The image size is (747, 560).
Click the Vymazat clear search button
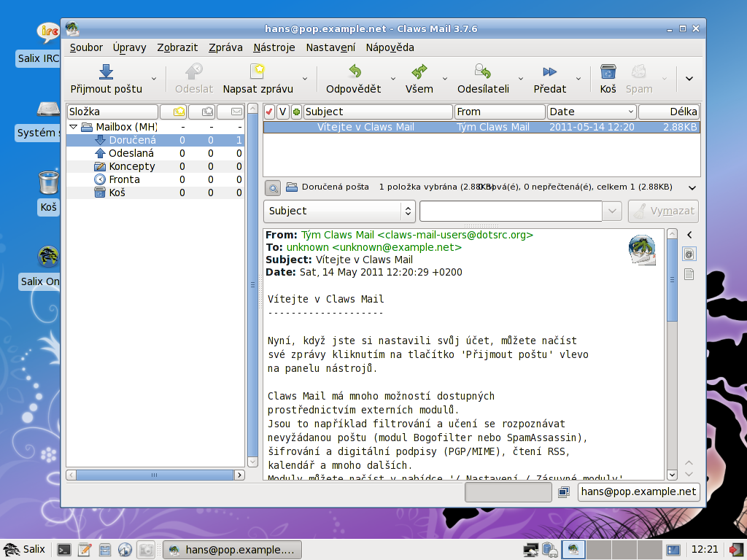664,211
